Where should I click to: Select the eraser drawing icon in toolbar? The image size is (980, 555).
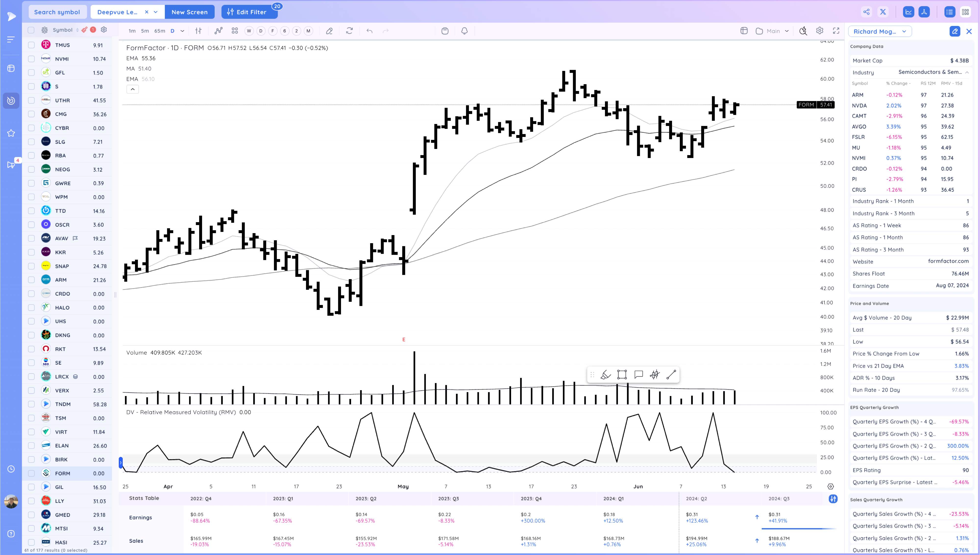[x=329, y=31]
